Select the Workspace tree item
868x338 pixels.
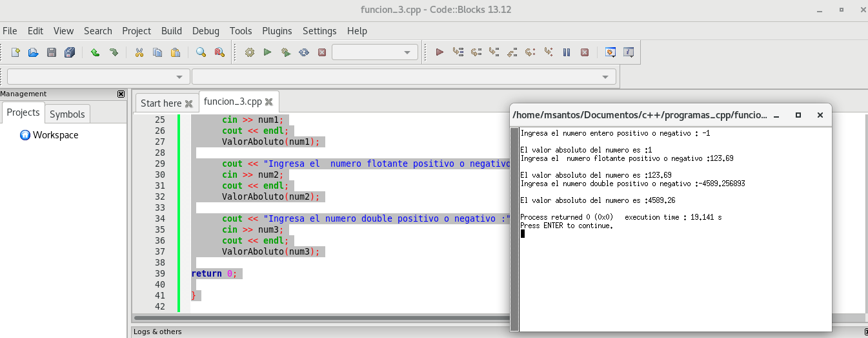click(55, 135)
